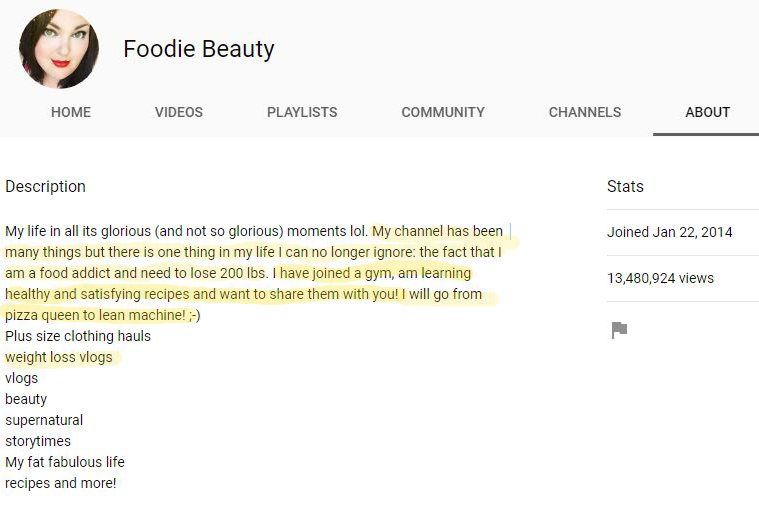Click the 13,480,924 views count

coord(660,278)
